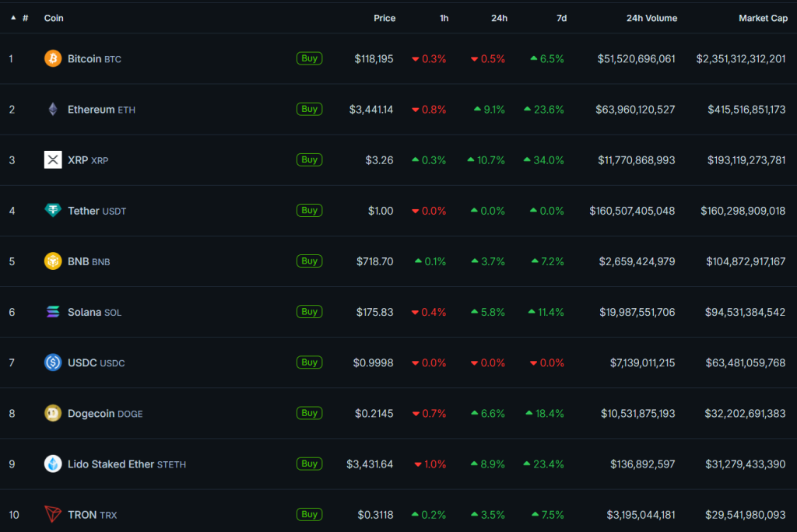Sort by 7d change column header
Image resolution: width=797 pixels, height=532 pixels.
(x=561, y=18)
